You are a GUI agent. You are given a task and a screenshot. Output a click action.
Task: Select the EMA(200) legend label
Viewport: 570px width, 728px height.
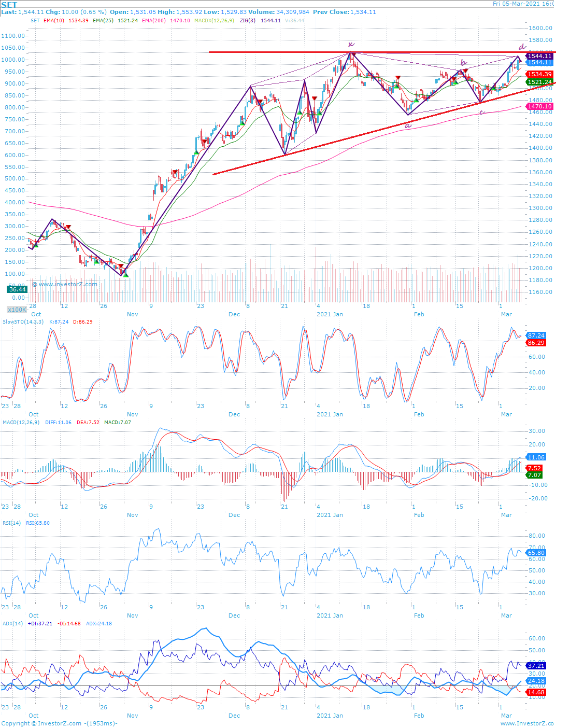(155, 21)
